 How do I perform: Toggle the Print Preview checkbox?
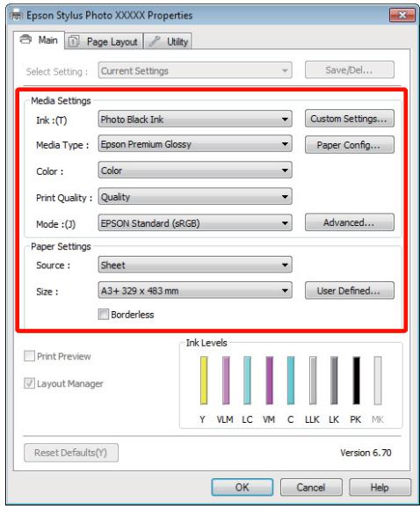(29, 356)
